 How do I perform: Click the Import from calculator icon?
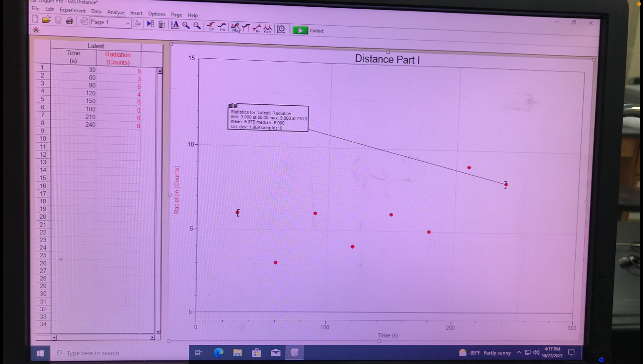162,24
